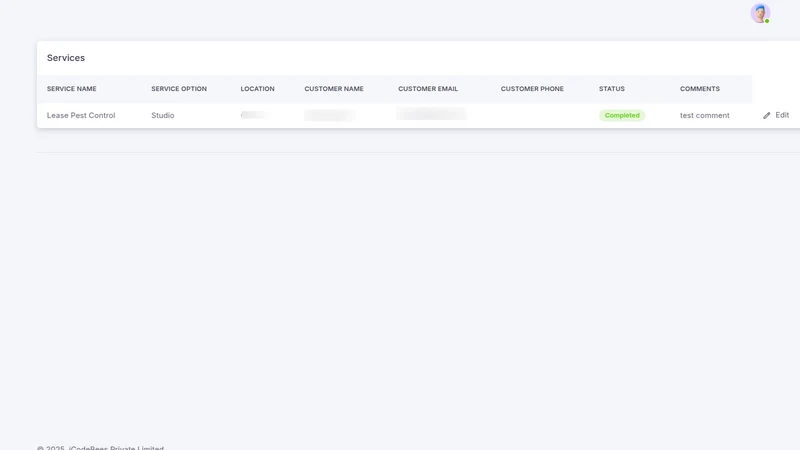800x450 pixels.
Task: Click the Services panel heading
Action: click(x=66, y=58)
